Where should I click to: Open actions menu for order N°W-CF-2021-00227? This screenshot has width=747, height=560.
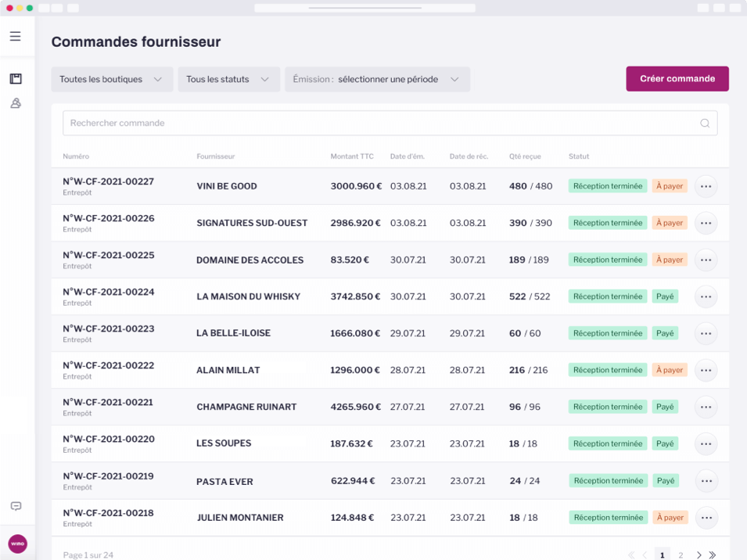pyautogui.click(x=706, y=185)
